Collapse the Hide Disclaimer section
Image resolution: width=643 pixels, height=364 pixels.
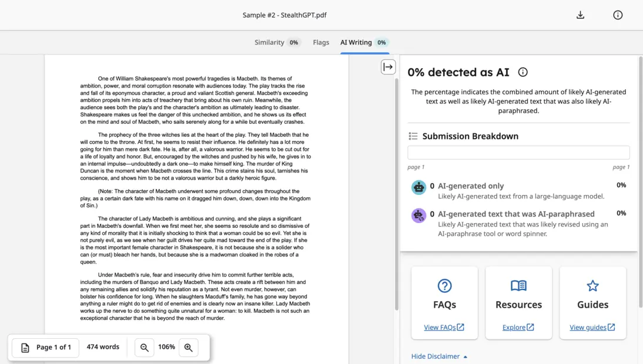pos(439,356)
